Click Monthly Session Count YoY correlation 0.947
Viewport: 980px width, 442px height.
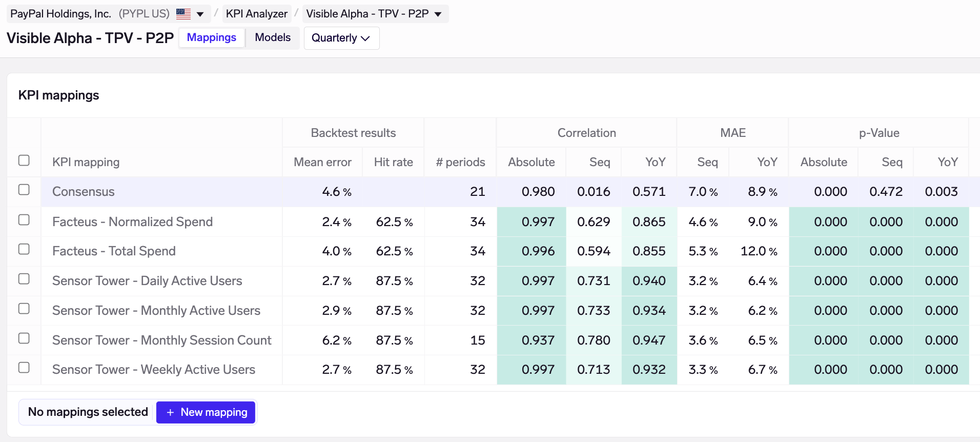pyautogui.click(x=649, y=340)
